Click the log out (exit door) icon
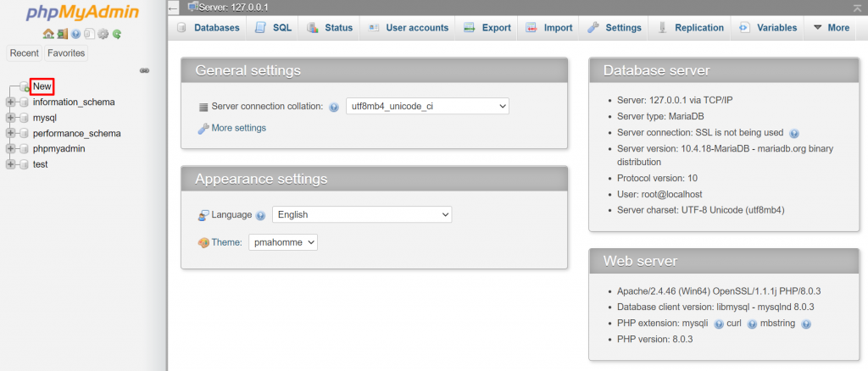Screen dimensions: 868x371 62,35
